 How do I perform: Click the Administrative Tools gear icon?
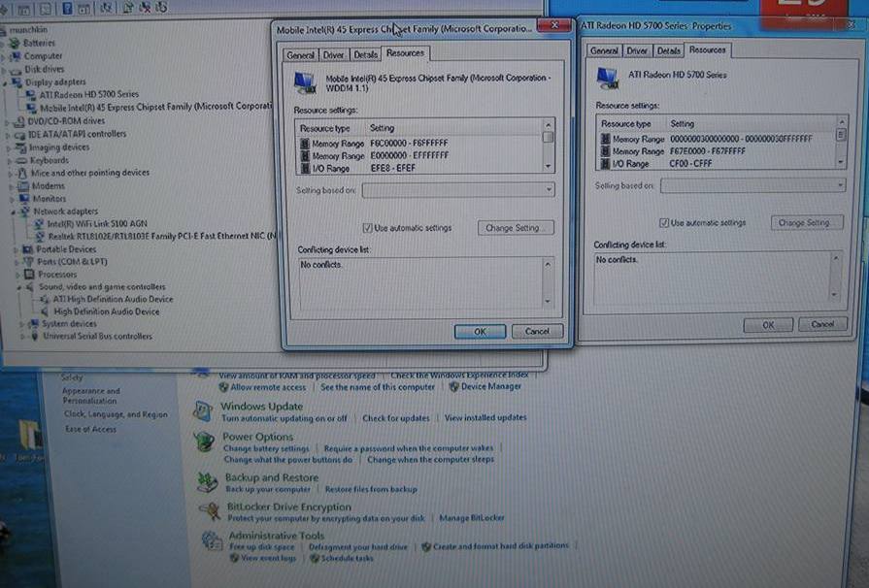(212, 540)
